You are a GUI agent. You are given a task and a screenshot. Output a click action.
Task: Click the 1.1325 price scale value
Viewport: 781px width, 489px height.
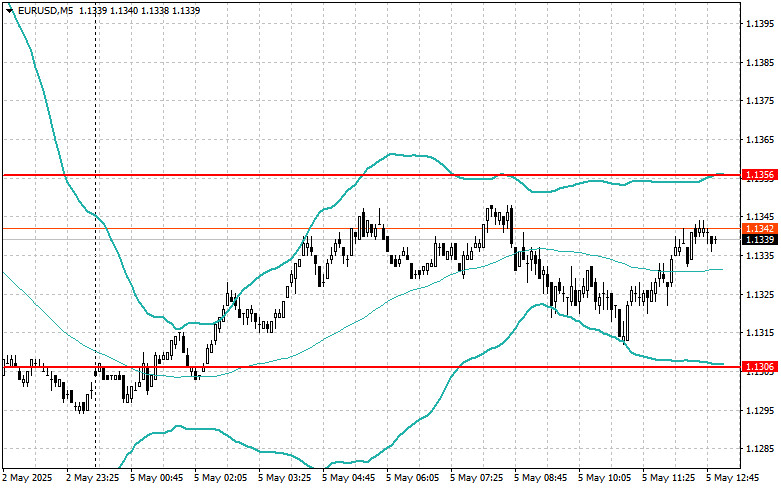click(x=760, y=295)
